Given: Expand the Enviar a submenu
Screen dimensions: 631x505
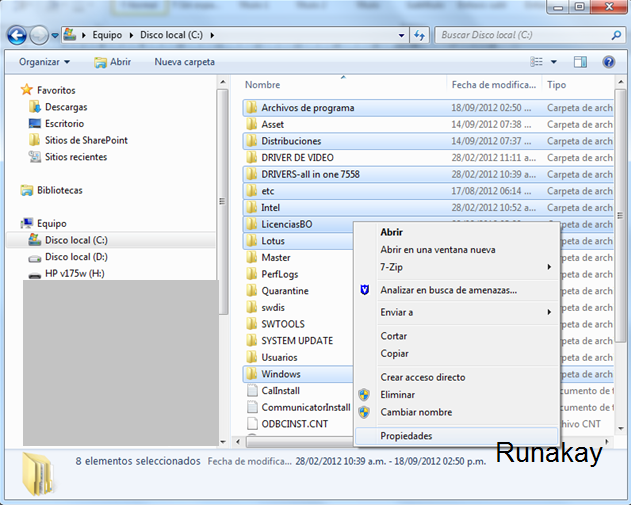Looking at the screenshot, I should [x=456, y=312].
